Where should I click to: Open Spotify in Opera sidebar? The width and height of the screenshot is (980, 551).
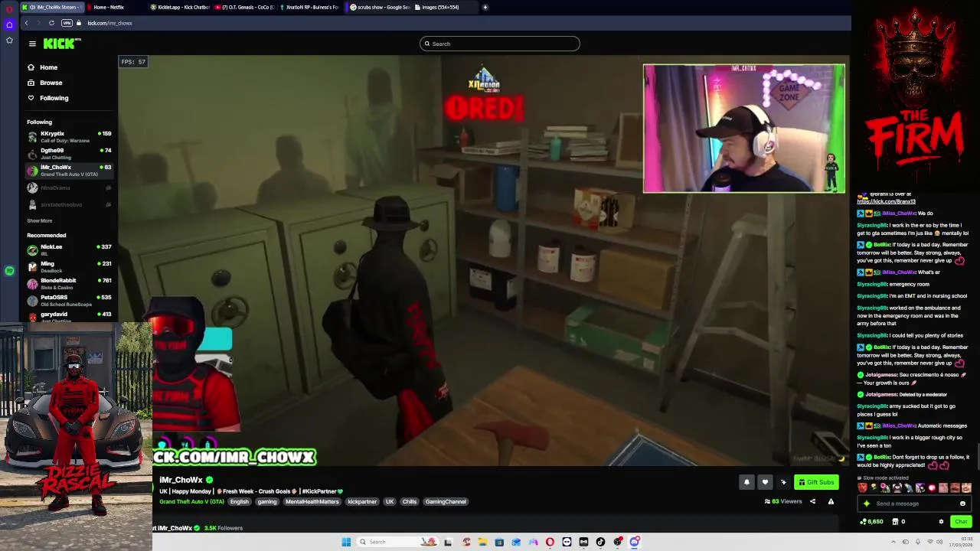point(9,271)
